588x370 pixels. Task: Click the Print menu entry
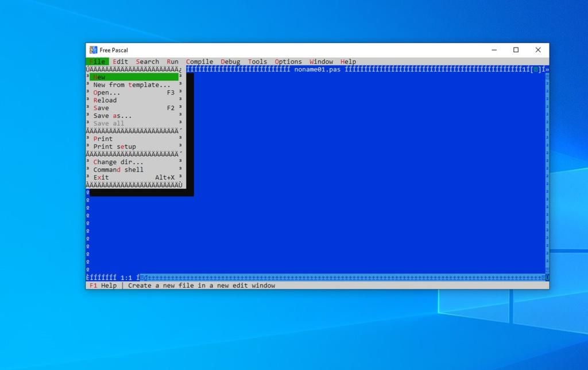[134, 139]
